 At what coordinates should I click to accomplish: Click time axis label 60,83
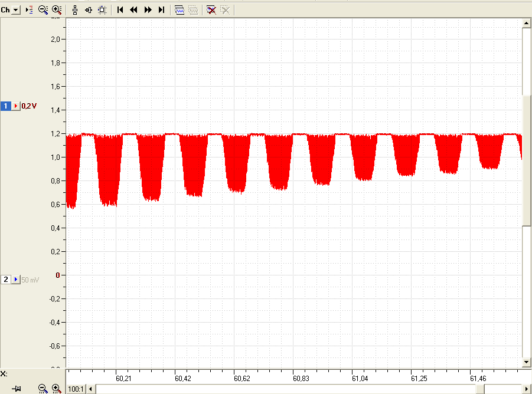tap(301, 379)
